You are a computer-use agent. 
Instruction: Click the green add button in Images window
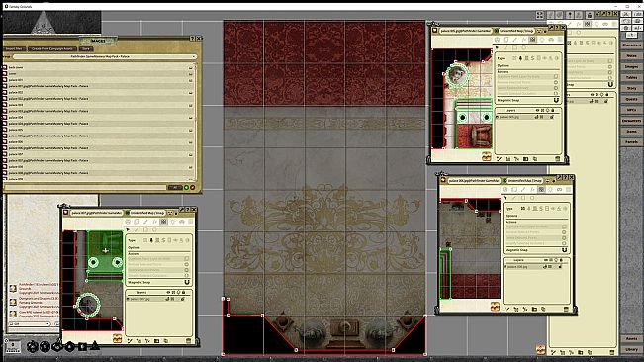coord(186,188)
